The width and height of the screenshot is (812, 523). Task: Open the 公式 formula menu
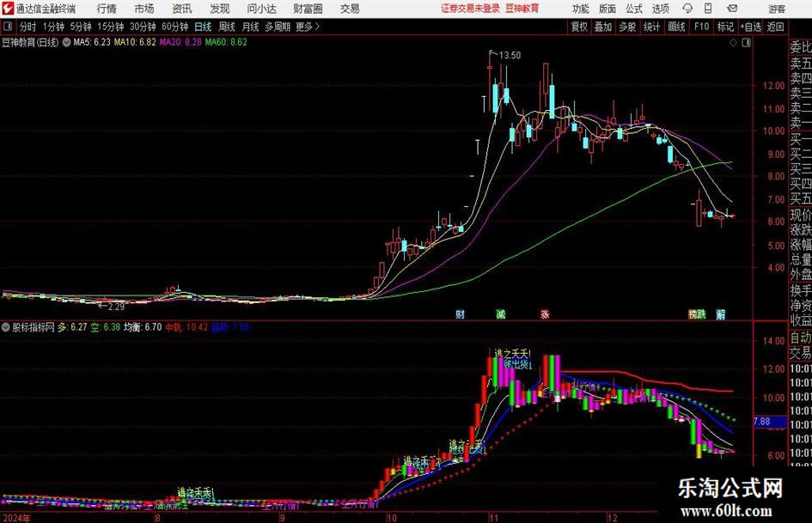(x=634, y=9)
